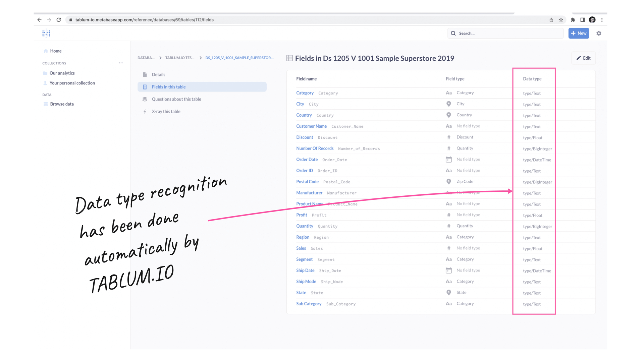The image size is (644, 362).
Task: Click the Ship Date calendar icon
Action: pyautogui.click(x=449, y=270)
